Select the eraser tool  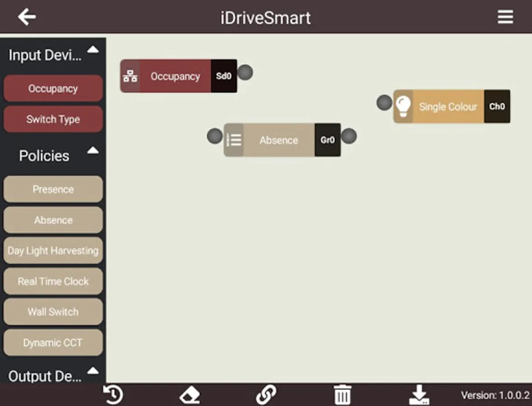(190, 395)
